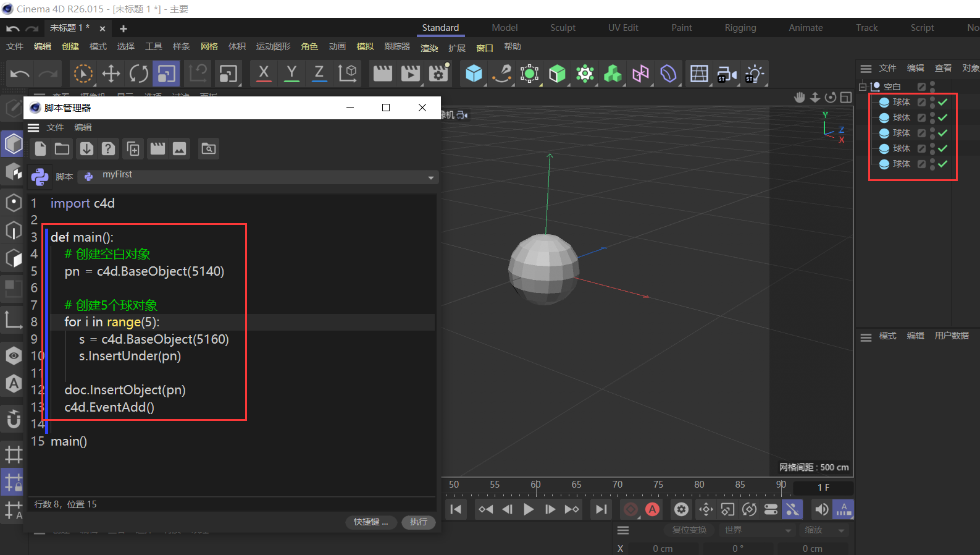Go to start of animation
This screenshot has height=555, width=980.
456,509
